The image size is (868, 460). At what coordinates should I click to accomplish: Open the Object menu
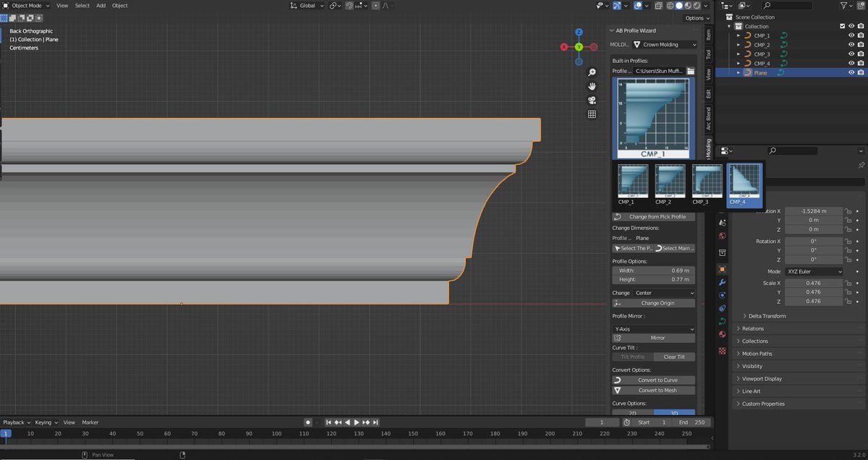click(120, 5)
